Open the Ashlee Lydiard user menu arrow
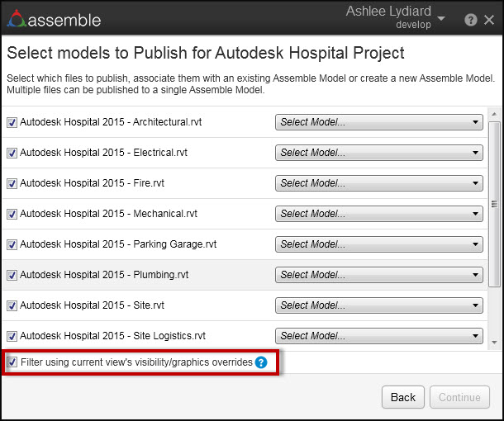504x421 pixels. pos(440,18)
